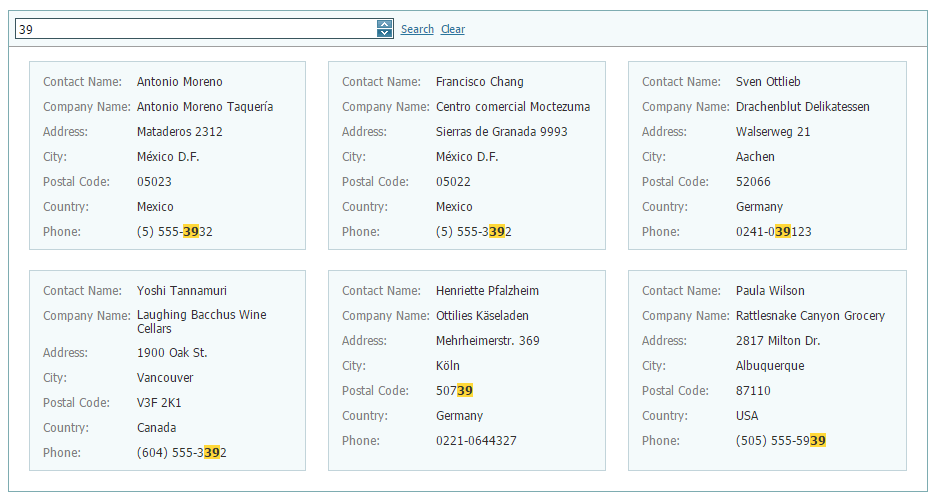Click Postal Code: label in Henriette Pfalzheim's card
936x502 pixels.
[375, 391]
